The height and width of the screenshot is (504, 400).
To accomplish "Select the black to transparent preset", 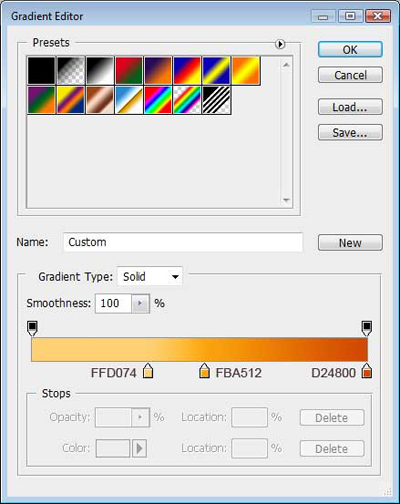I will pyautogui.click(x=71, y=70).
